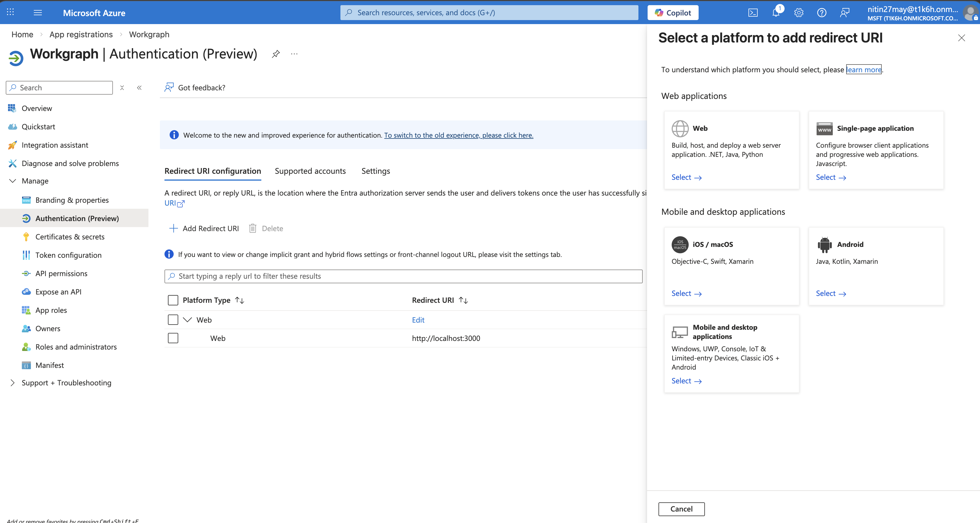Open the hamburger portal menu
980x523 pixels.
click(38, 13)
